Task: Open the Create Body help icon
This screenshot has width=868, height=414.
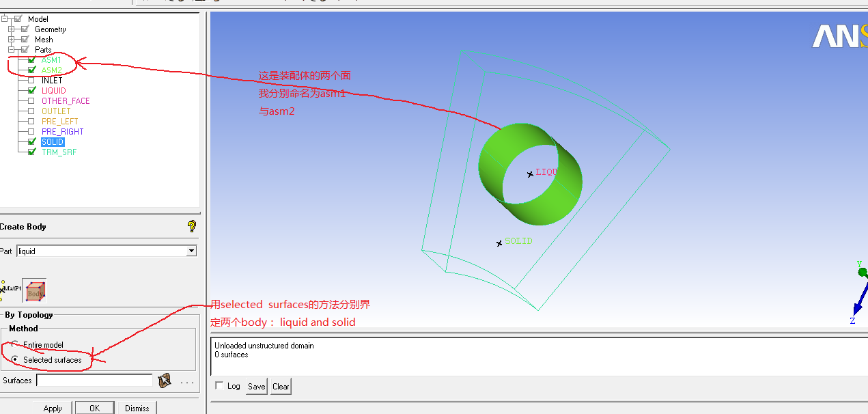Action: pyautogui.click(x=192, y=226)
